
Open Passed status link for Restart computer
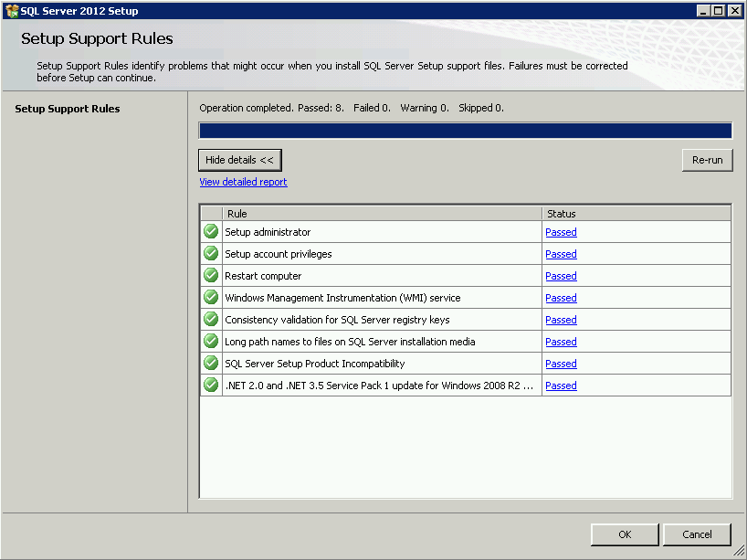561,276
